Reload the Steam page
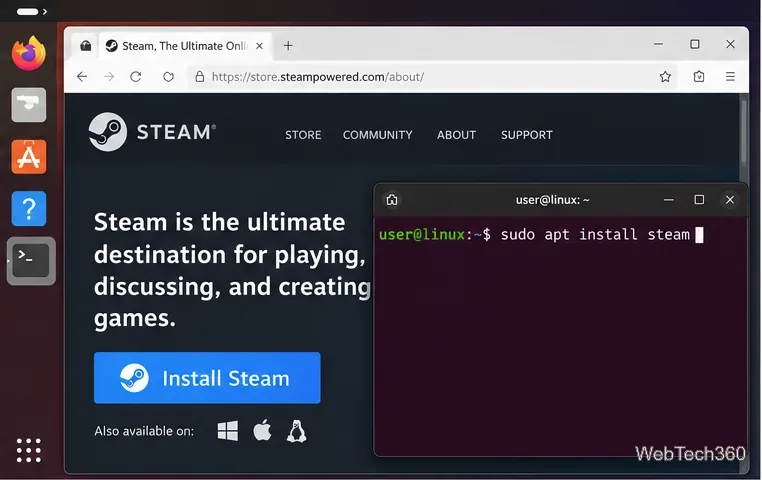This screenshot has width=762, height=480. [136, 77]
